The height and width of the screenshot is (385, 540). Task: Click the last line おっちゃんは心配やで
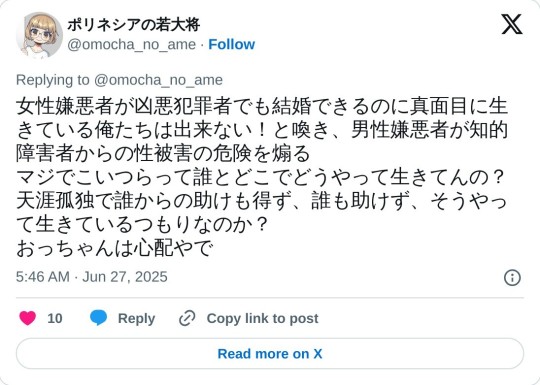115,248
